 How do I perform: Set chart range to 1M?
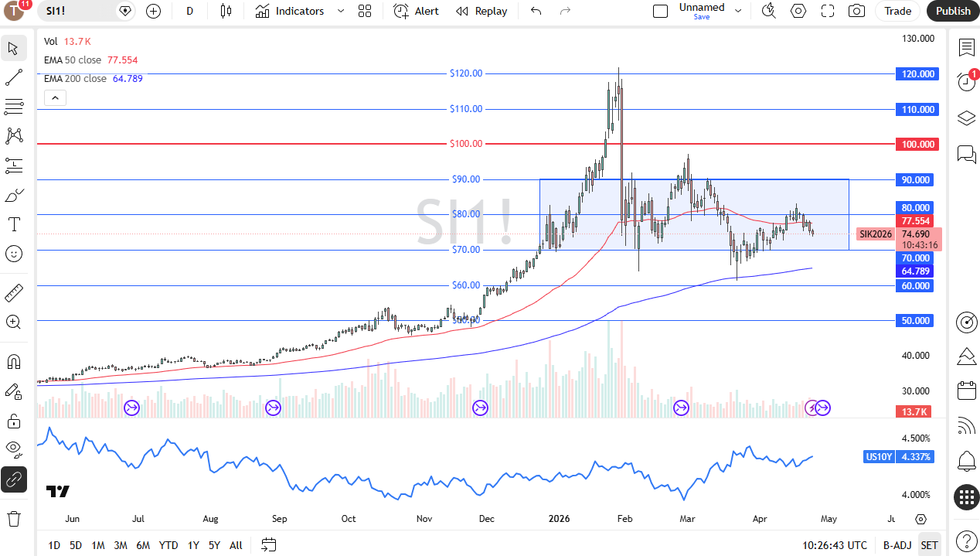(x=98, y=545)
